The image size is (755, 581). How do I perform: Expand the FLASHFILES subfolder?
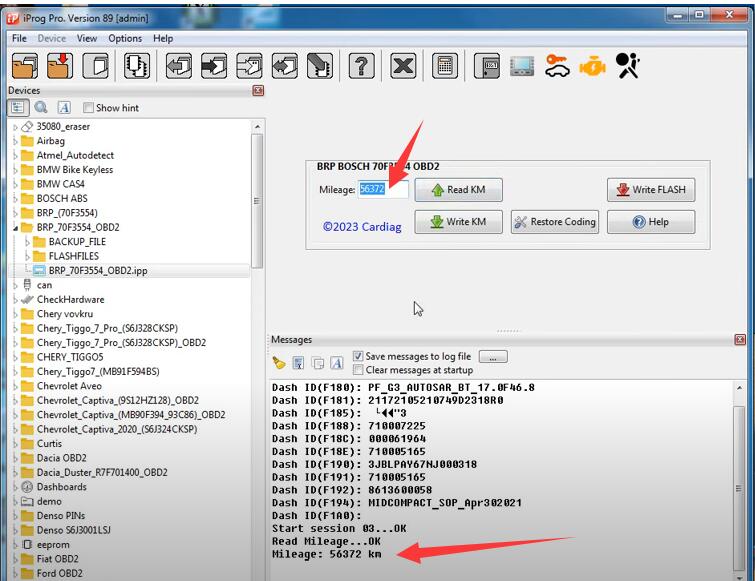27,257
